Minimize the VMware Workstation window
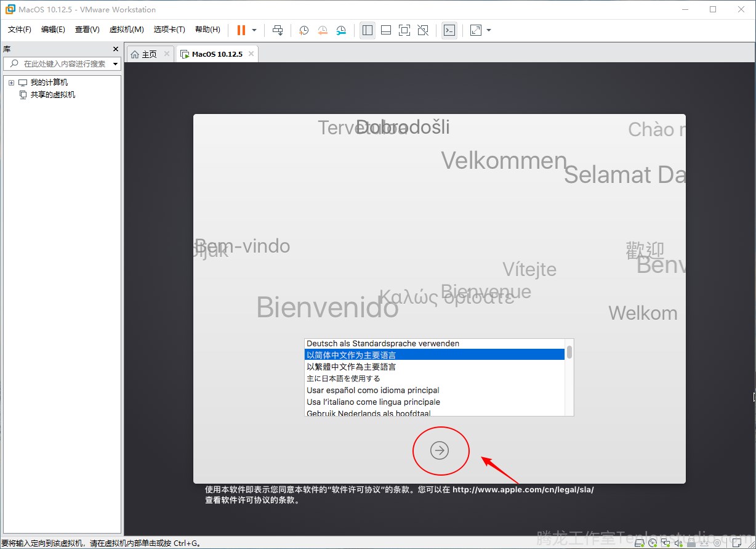Image resolution: width=756 pixels, height=549 pixels. (685, 9)
